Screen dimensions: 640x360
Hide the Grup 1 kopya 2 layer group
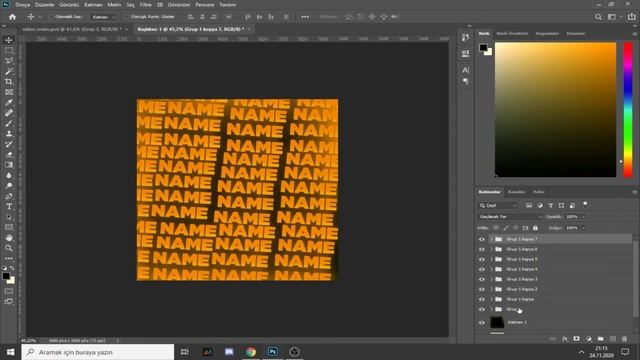[482, 289]
